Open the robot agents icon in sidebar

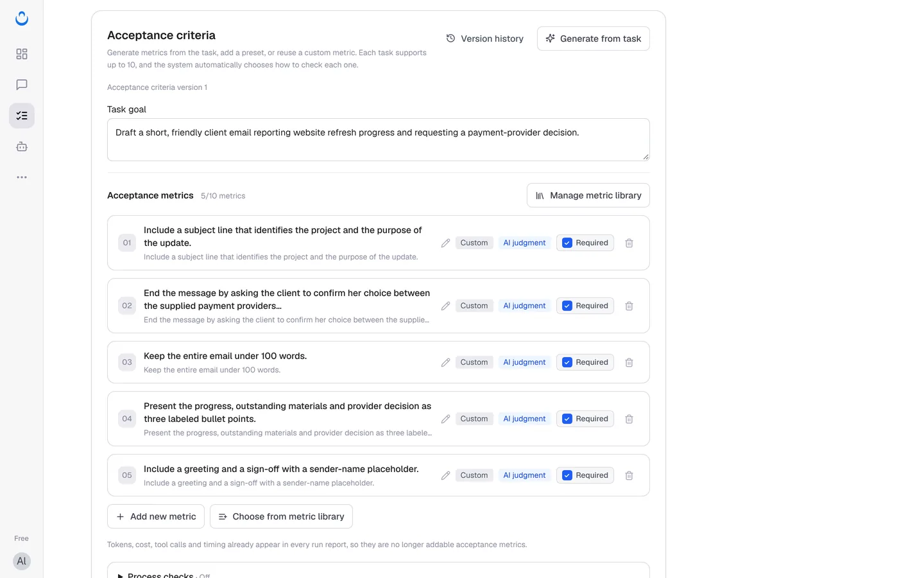22,146
